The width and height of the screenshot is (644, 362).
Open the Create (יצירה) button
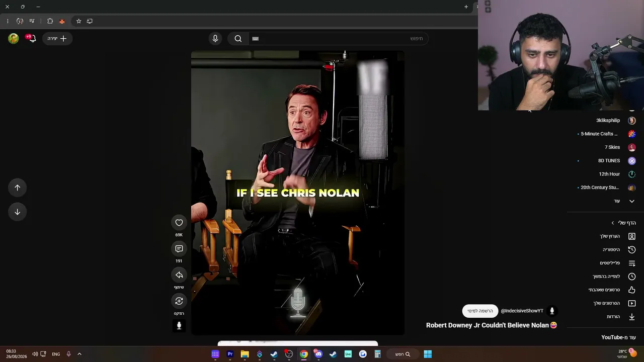tap(57, 38)
